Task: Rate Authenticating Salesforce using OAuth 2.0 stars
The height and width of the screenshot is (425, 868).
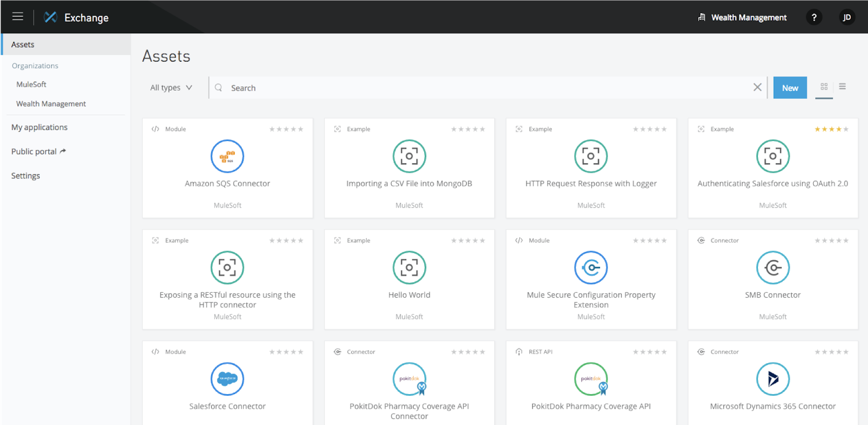Action: click(x=831, y=129)
